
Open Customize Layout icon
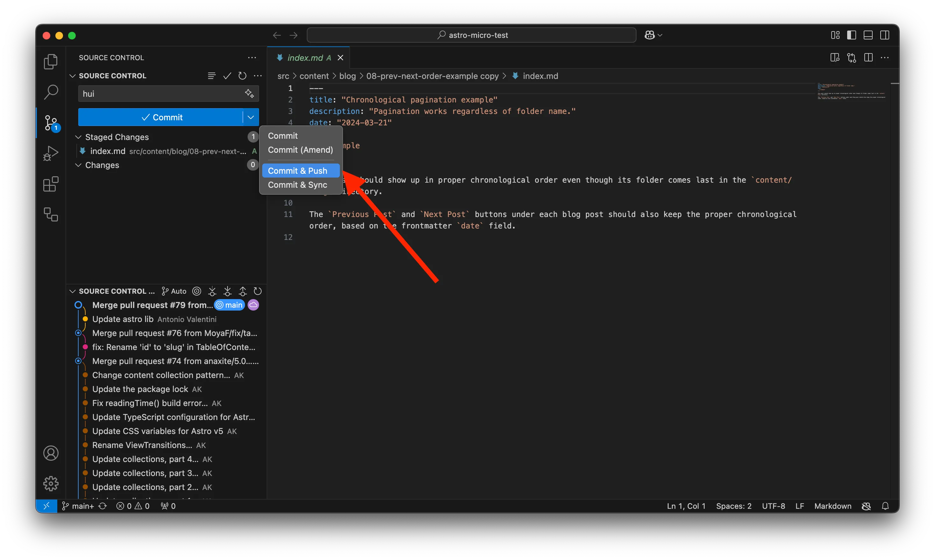[835, 35]
